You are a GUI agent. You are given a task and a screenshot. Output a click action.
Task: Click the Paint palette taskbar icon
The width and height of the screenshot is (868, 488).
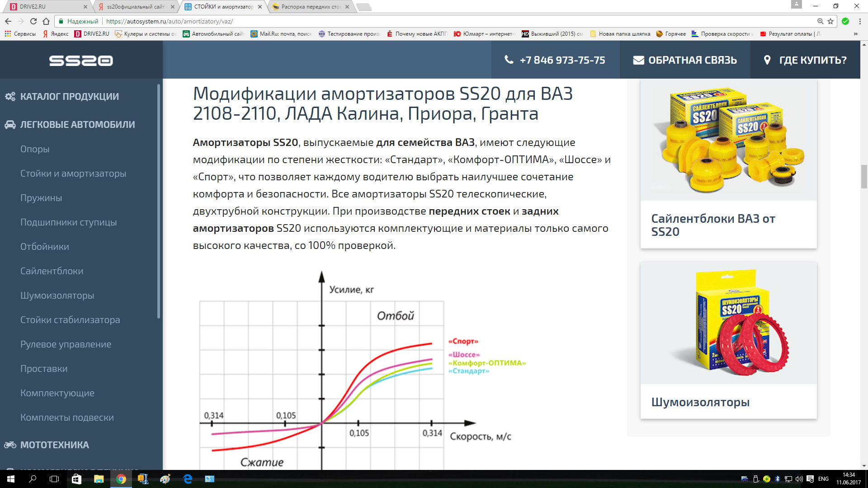tap(165, 479)
